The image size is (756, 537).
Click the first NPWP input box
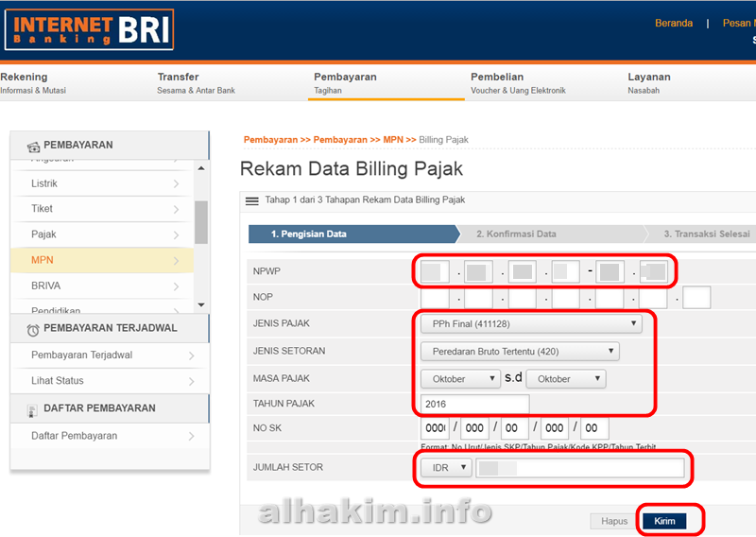click(x=435, y=272)
